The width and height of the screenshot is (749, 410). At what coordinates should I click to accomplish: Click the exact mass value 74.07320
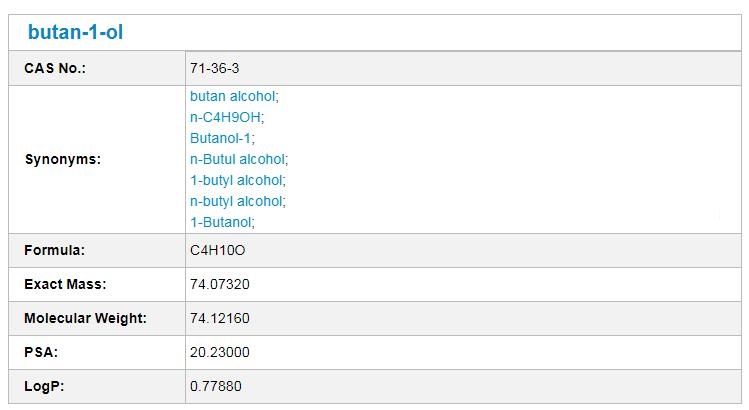[x=219, y=284]
